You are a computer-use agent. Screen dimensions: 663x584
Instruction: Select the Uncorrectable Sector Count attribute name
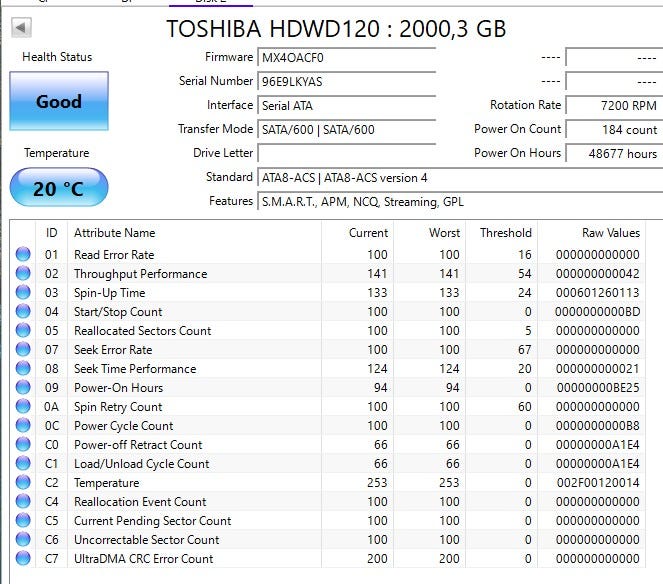(147, 540)
